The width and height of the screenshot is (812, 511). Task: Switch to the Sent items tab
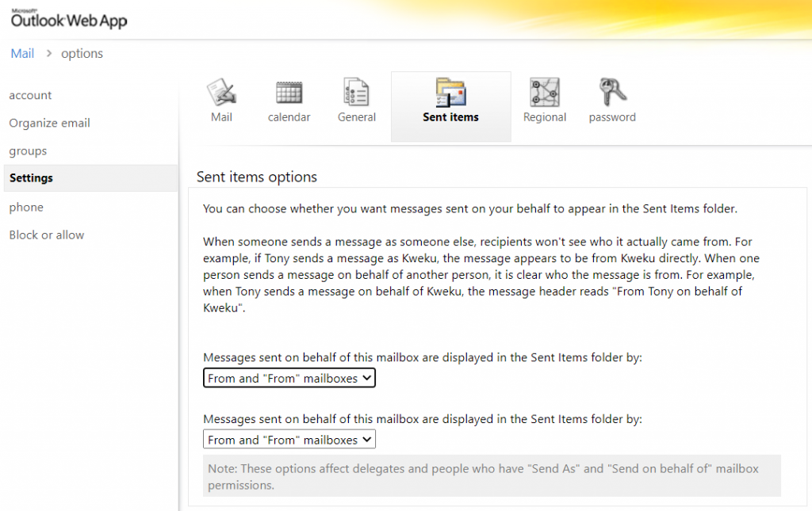click(450, 107)
